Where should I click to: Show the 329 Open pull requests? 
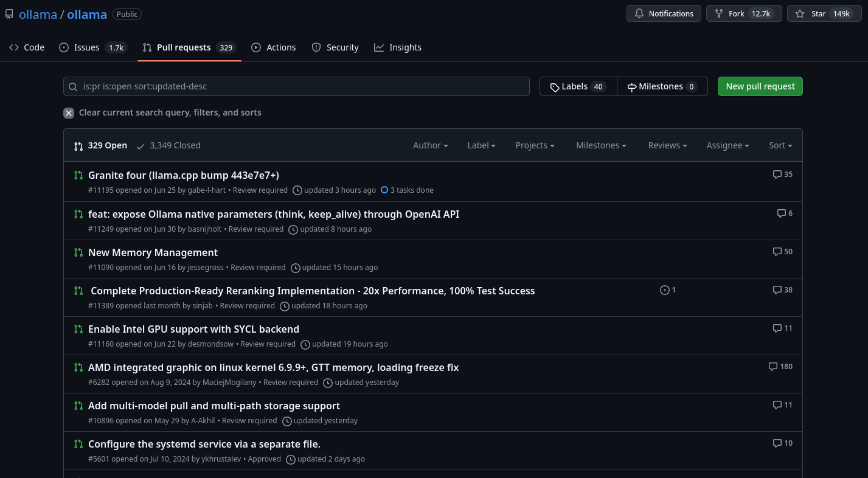(100, 145)
